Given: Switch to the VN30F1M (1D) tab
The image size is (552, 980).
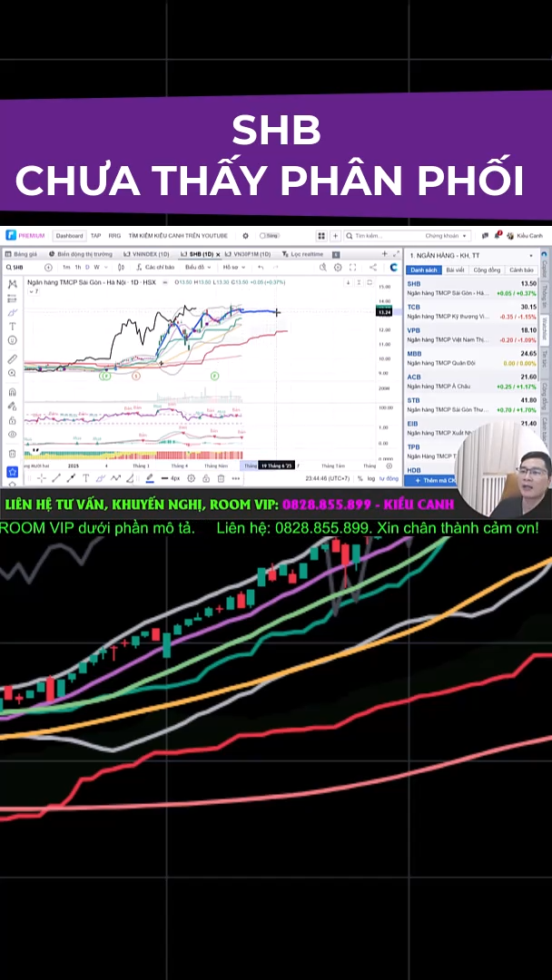Looking at the screenshot, I should point(248,254).
